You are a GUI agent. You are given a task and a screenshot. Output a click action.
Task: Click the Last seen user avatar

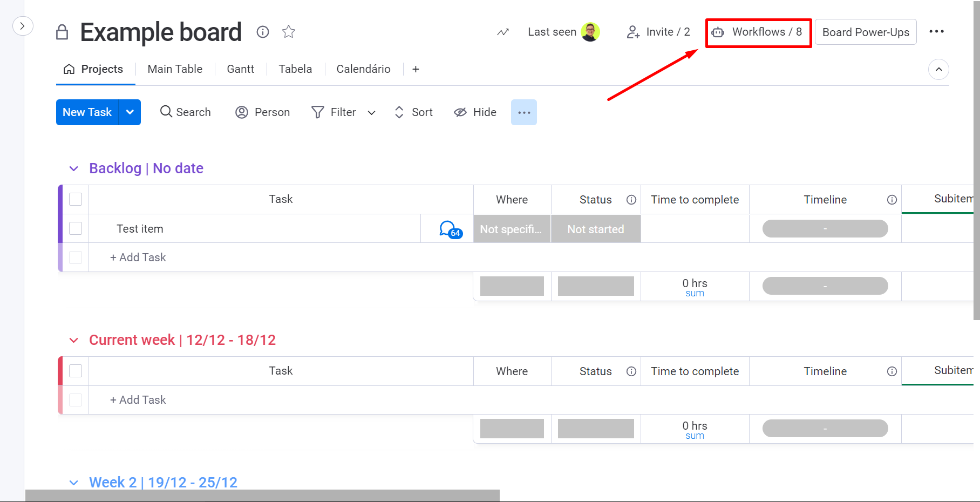(590, 32)
